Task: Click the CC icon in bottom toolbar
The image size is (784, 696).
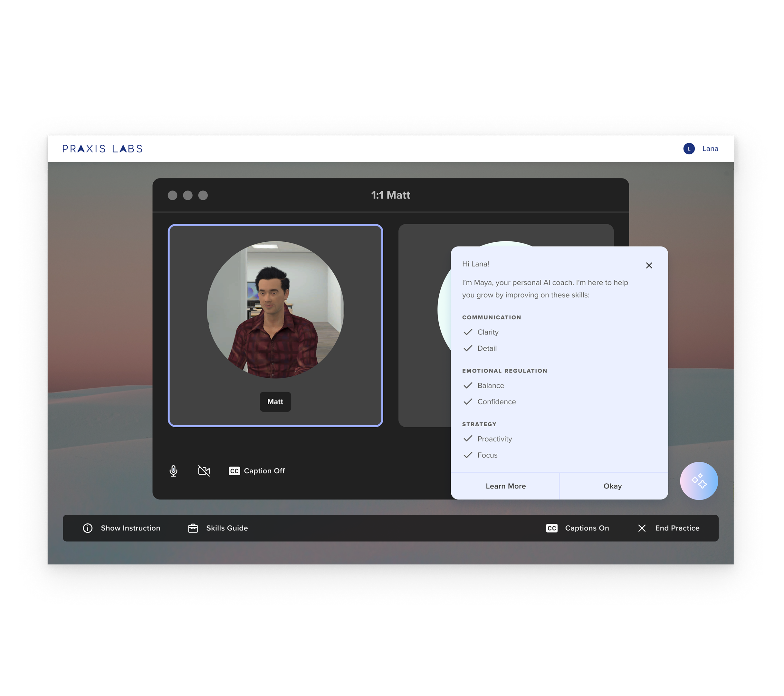Action: click(551, 528)
